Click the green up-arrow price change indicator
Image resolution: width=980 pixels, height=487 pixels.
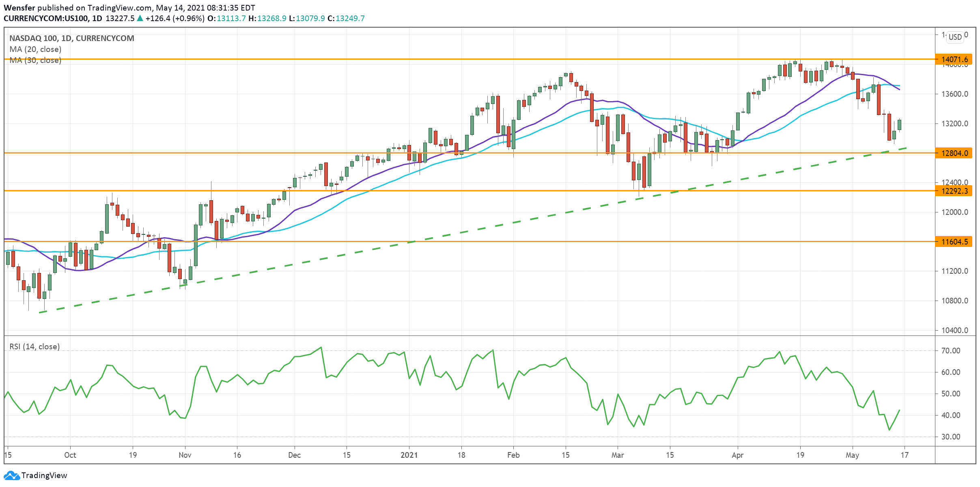tap(140, 18)
